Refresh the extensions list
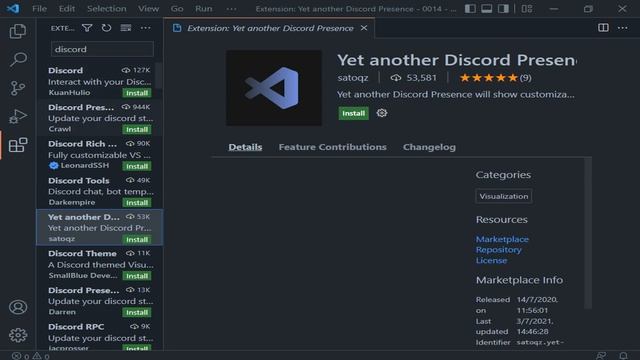Screen dimensions: 640x360 106,28
